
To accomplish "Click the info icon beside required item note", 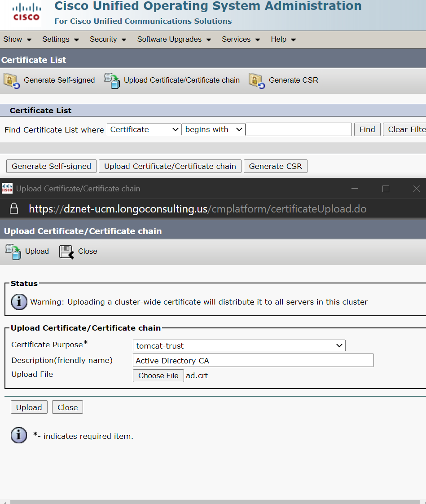I will 19,436.
